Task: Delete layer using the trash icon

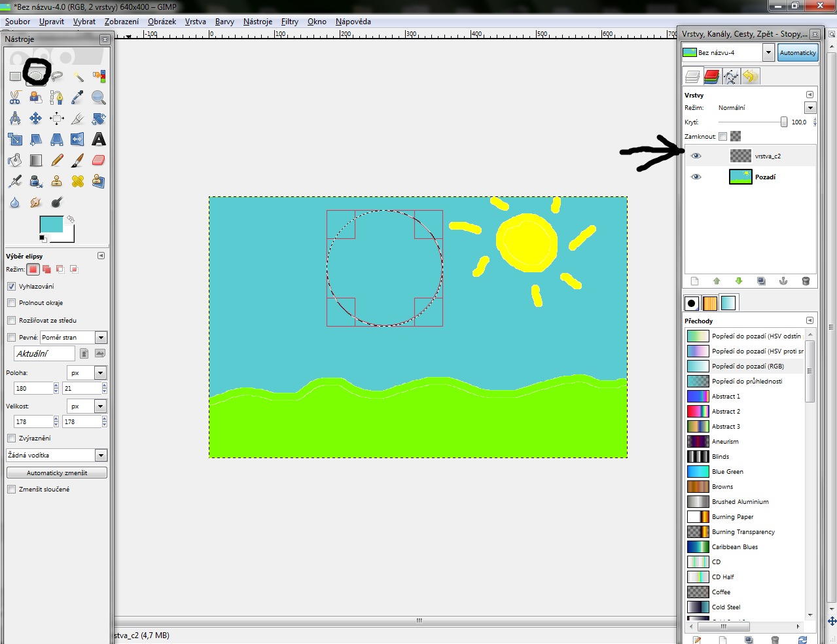Action: pos(806,281)
